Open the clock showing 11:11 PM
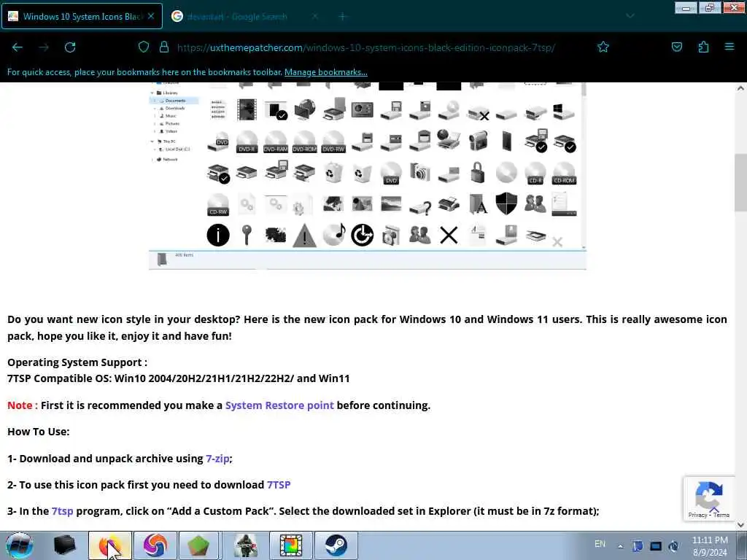The width and height of the screenshot is (747, 560). pos(710,546)
